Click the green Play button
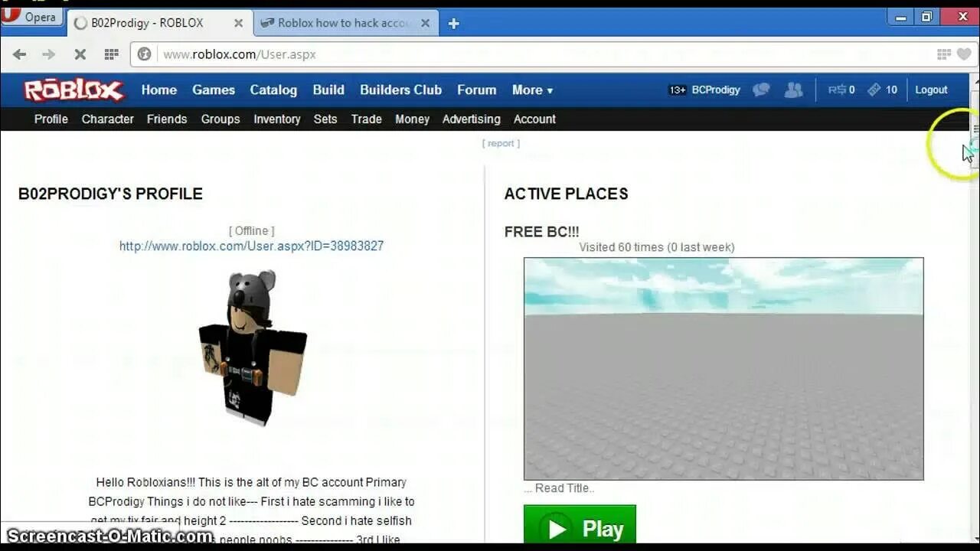 580,527
